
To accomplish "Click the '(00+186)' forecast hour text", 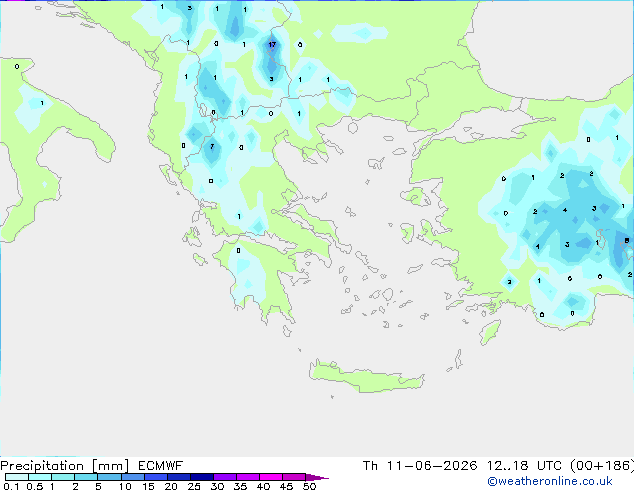I will 602,466.
